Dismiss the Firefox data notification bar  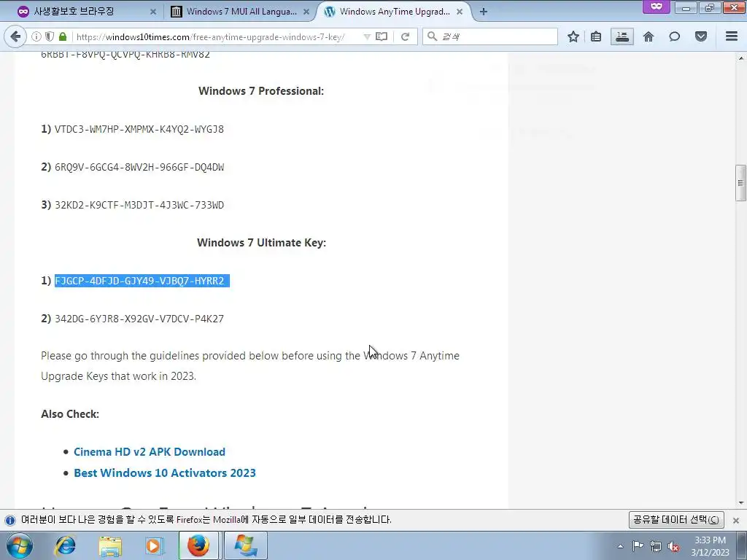tap(736, 520)
